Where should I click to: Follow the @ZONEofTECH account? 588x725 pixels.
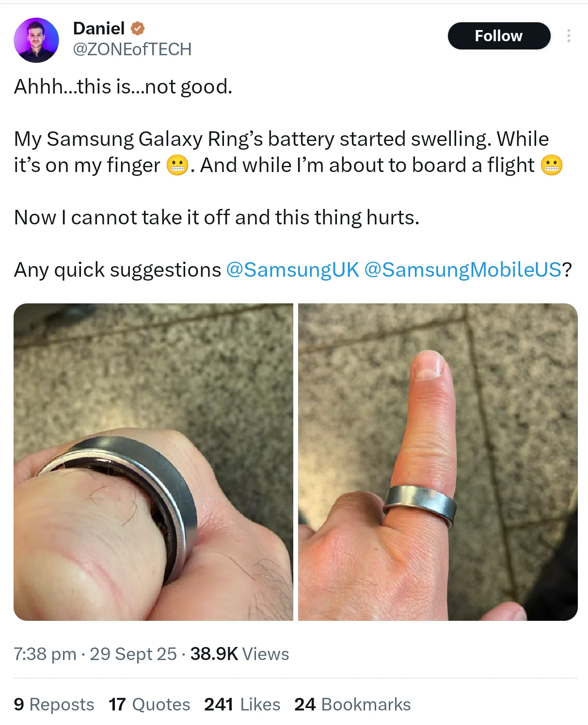(499, 36)
